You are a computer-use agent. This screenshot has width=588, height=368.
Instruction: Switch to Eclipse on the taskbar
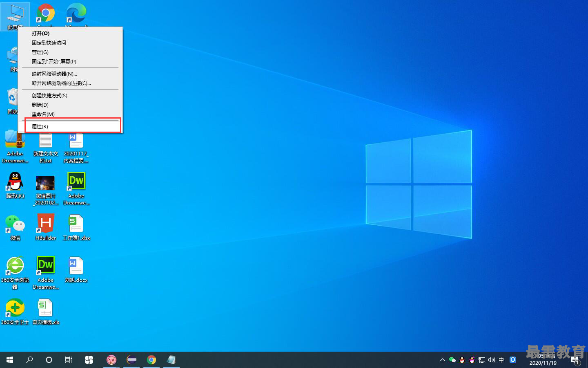pos(131,360)
